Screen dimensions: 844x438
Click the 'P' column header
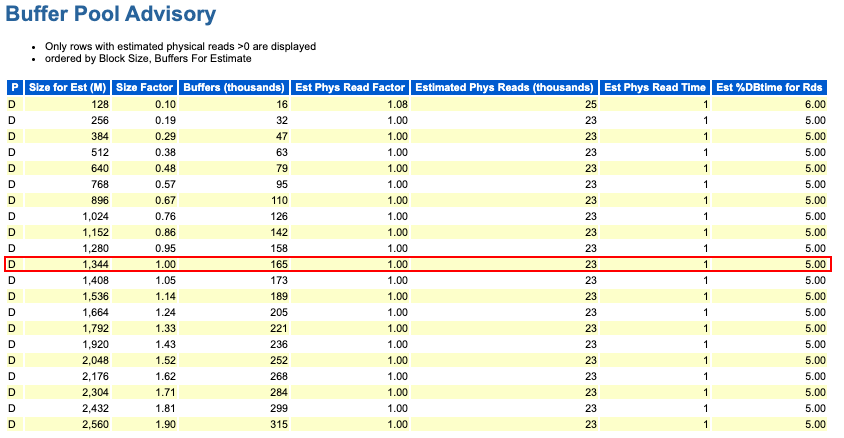(15, 88)
